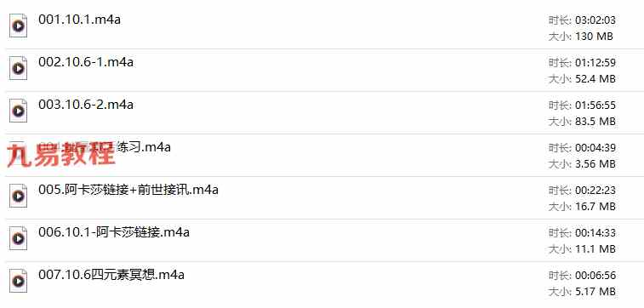Click the play icon beside 002.10.6-1.m4a

(x=18, y=68)
